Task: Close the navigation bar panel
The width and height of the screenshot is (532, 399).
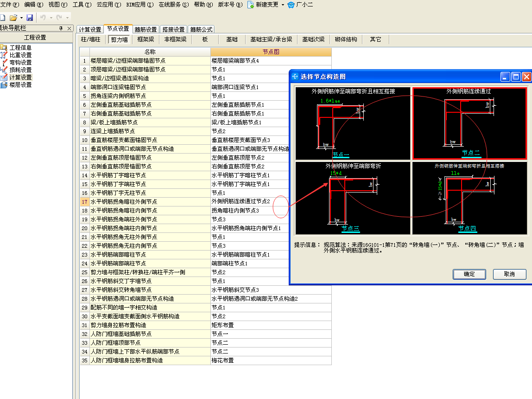Action: point(69,28)
